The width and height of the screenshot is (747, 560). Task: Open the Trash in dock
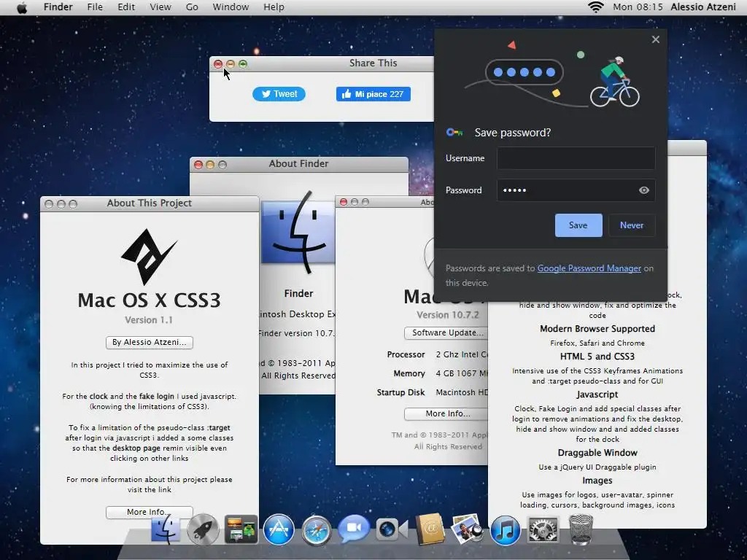[581, 529]
